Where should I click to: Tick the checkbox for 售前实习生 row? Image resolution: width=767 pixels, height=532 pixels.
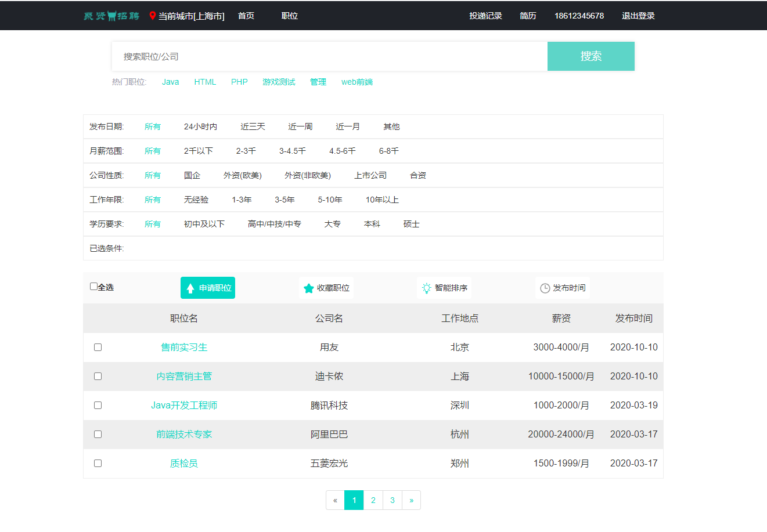(98, 347)
